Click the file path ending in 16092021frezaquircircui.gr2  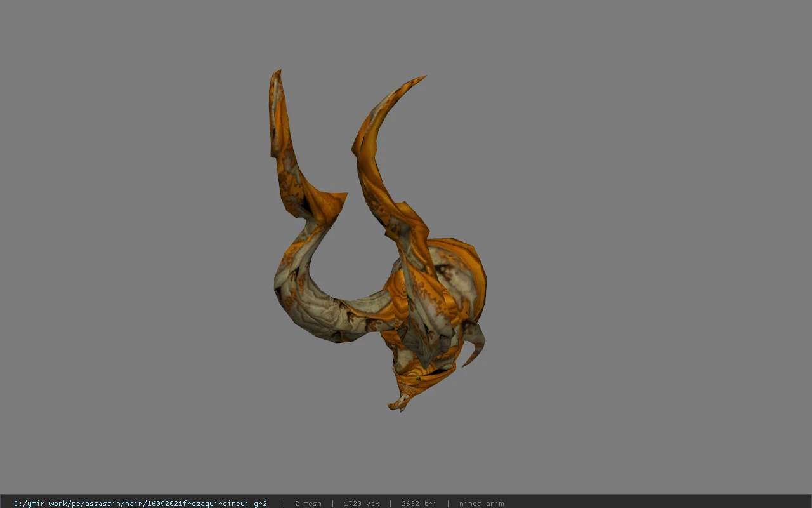[140, 504]
